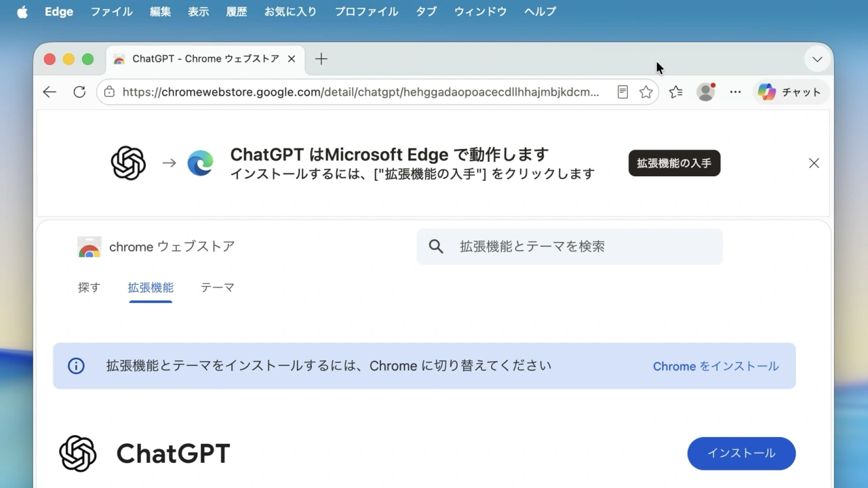Dismiss the Edge compatibility banner
Screen dimensions: 868x488
tap(814, 163)
